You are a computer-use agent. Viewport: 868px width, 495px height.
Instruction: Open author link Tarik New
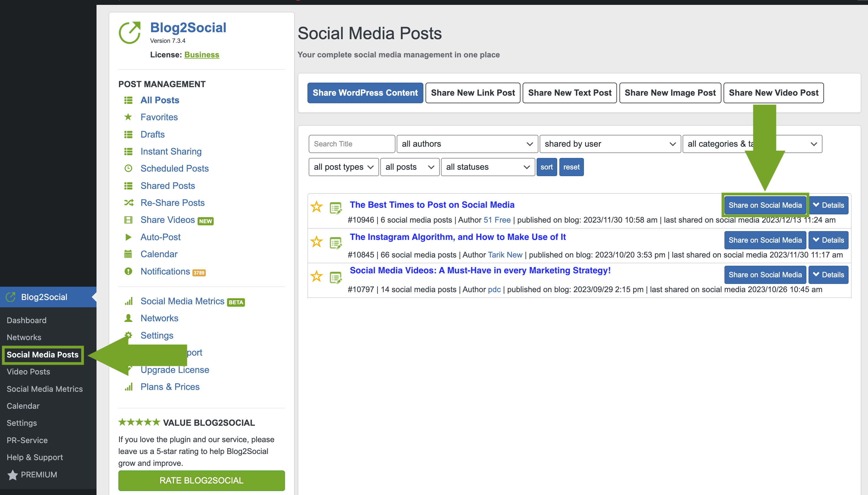[505, 255]
